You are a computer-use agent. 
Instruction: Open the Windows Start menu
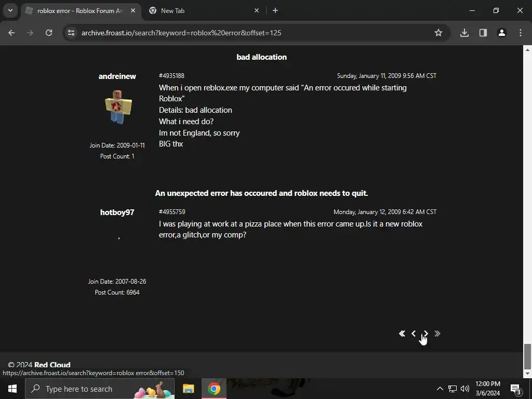tap(12, 389)
